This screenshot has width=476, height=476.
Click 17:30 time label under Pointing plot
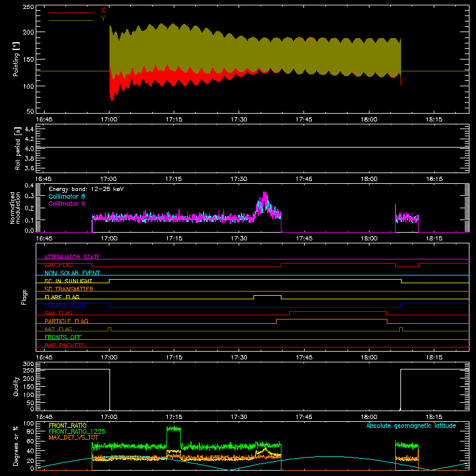[x=239, y=120]
